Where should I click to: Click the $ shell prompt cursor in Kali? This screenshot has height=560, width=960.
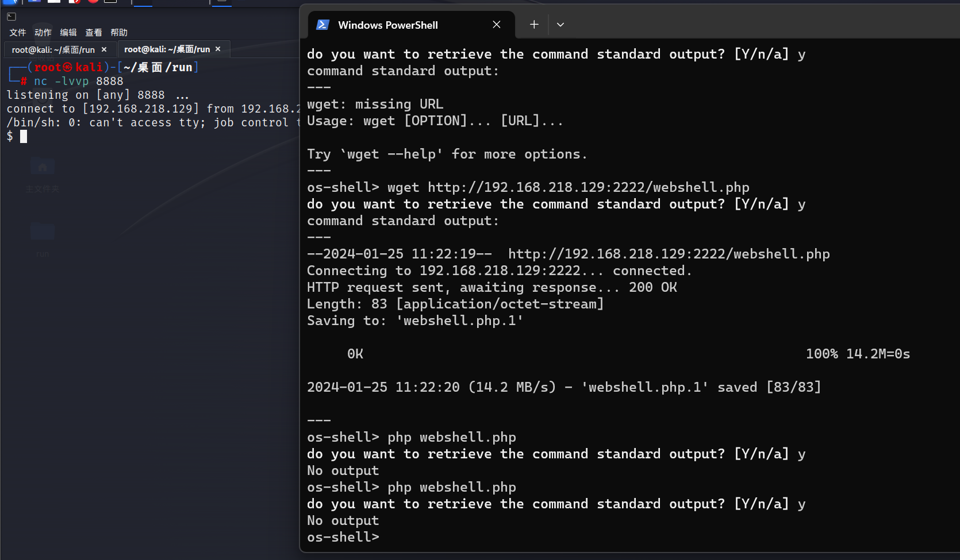coord(24,136)
